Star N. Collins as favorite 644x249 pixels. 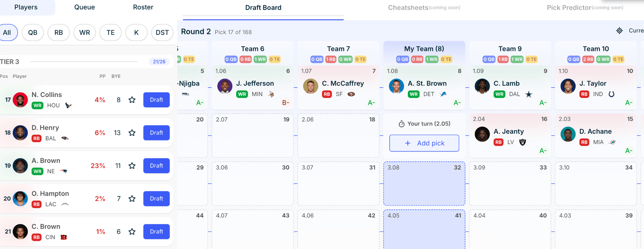tap(132, 100)
